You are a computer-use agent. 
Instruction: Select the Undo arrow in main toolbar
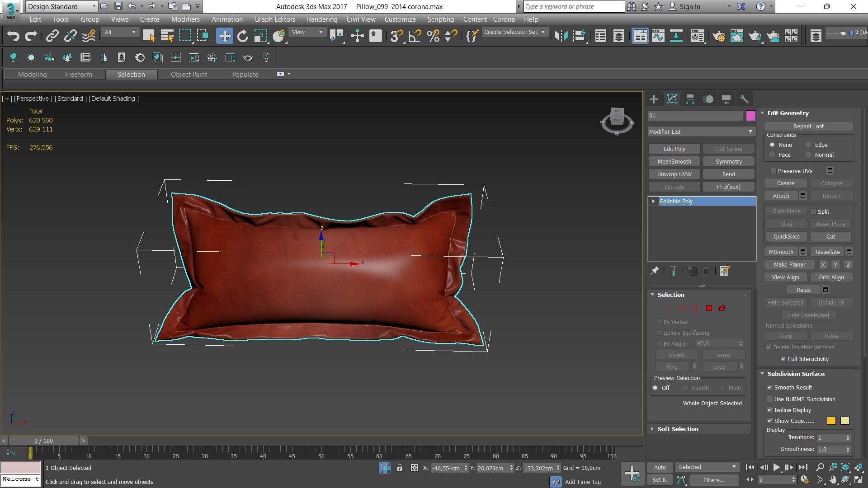pyautogui.click(x=13, y=36)
